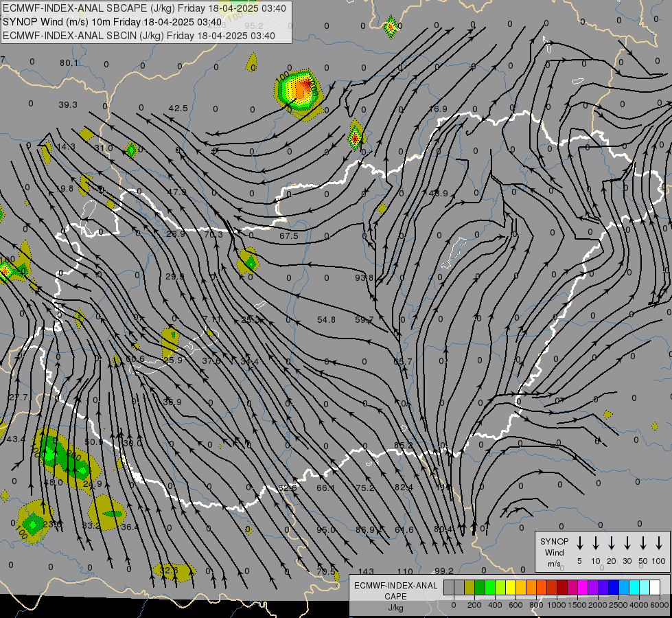Click the SBCAPE title line at top left
This screenshot has width=672, height=618.
pos(144,8)
